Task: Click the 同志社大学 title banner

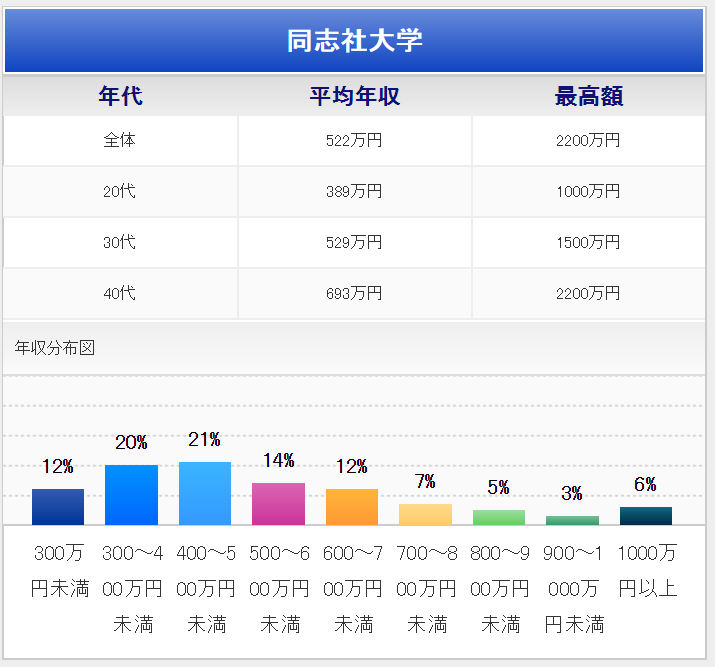Action: 355,40
